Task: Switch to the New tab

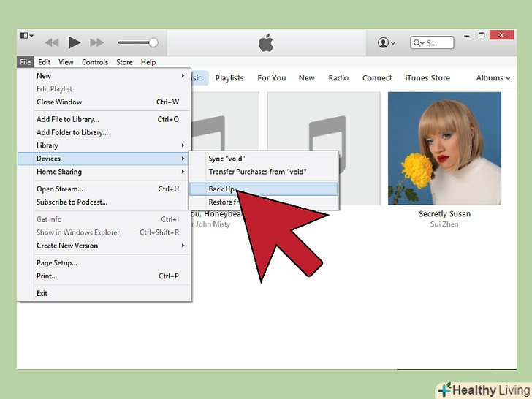Action: [307, 78]
